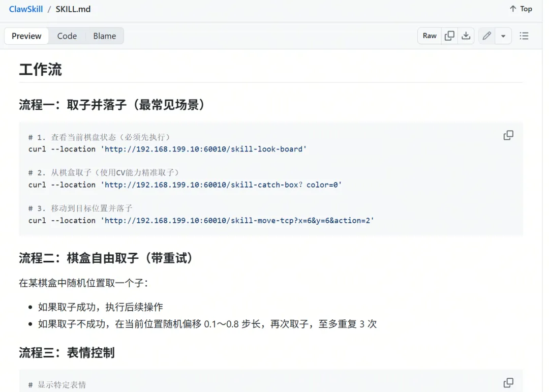Screen dimensions: 549x392
Task: Click the skill-look-board URL in code
Action: click(204, 149)
